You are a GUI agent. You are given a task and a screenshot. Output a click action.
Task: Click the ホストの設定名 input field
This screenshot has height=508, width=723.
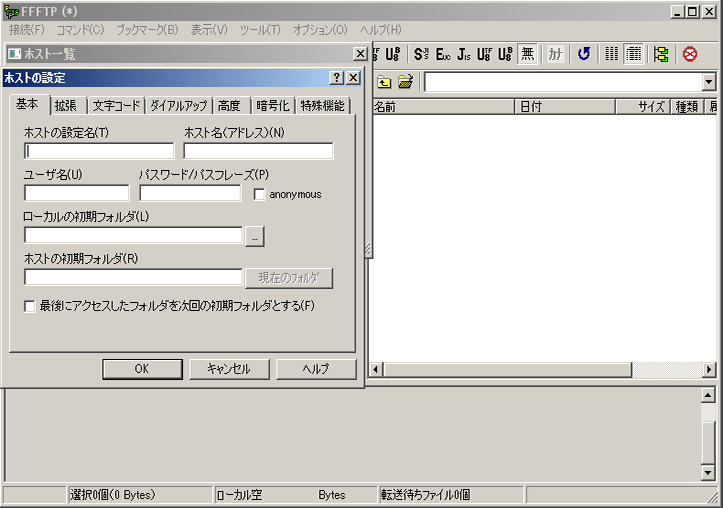tap(99, 151)
